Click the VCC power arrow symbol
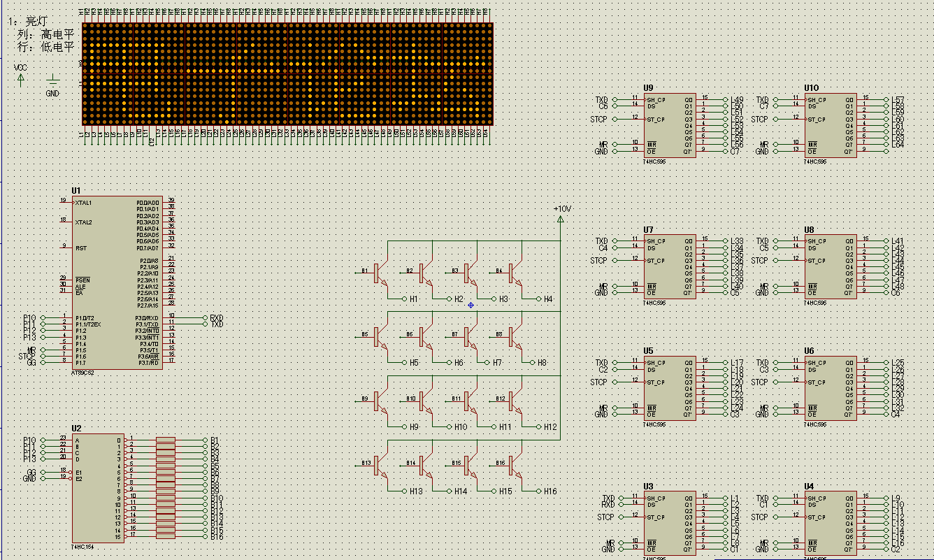The height and width of the screenshot is (560, 934). point(21,78)
